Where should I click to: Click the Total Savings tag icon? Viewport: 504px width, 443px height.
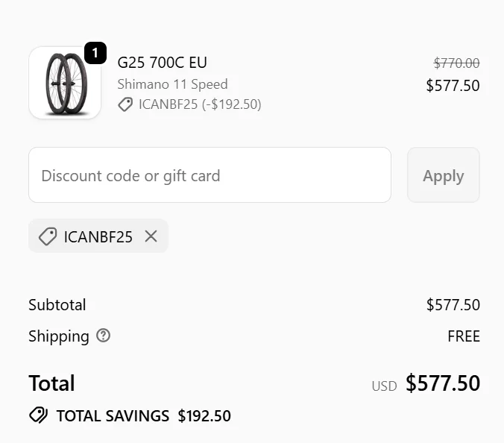[x=38, y=415]
